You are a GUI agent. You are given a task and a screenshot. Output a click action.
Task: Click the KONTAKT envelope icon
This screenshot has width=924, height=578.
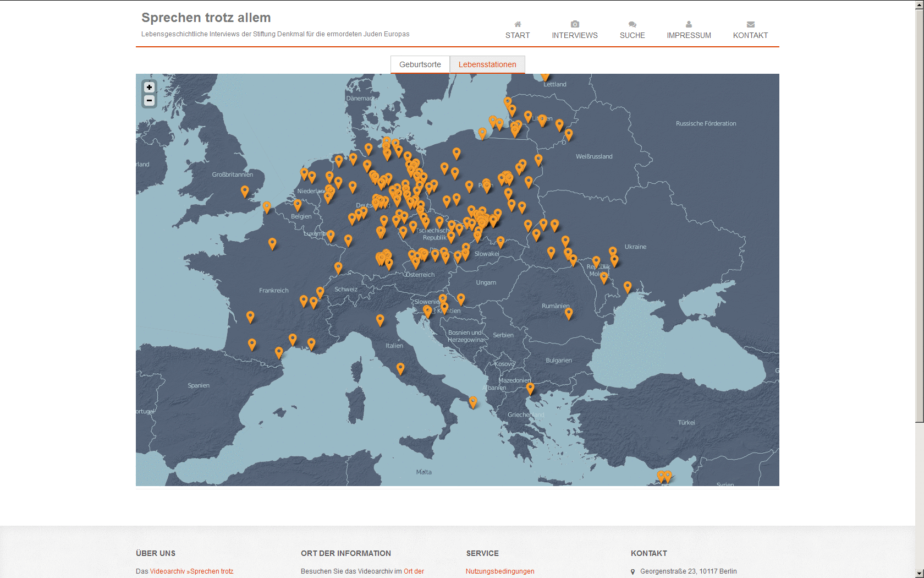751,24
